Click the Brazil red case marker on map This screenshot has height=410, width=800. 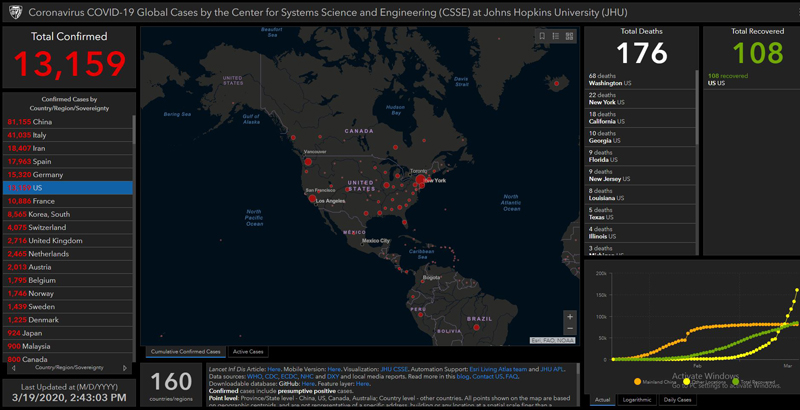coord(477,327)
